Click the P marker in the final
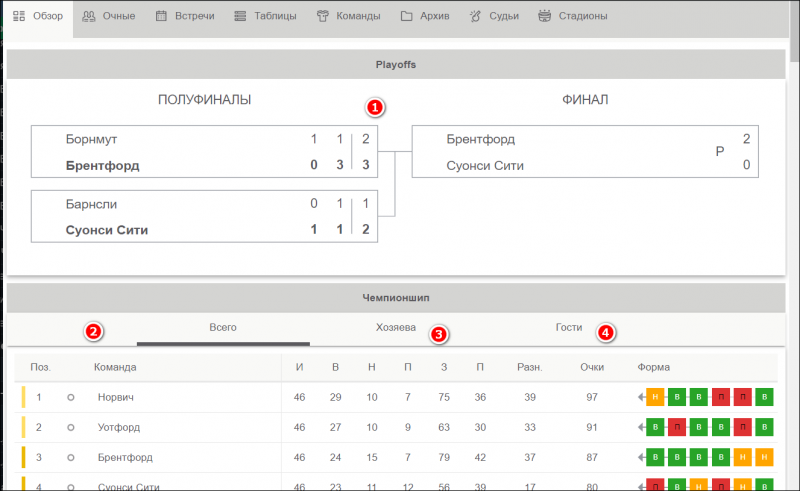Viewport: 800px width, 491px height. [x=720, y=152]
